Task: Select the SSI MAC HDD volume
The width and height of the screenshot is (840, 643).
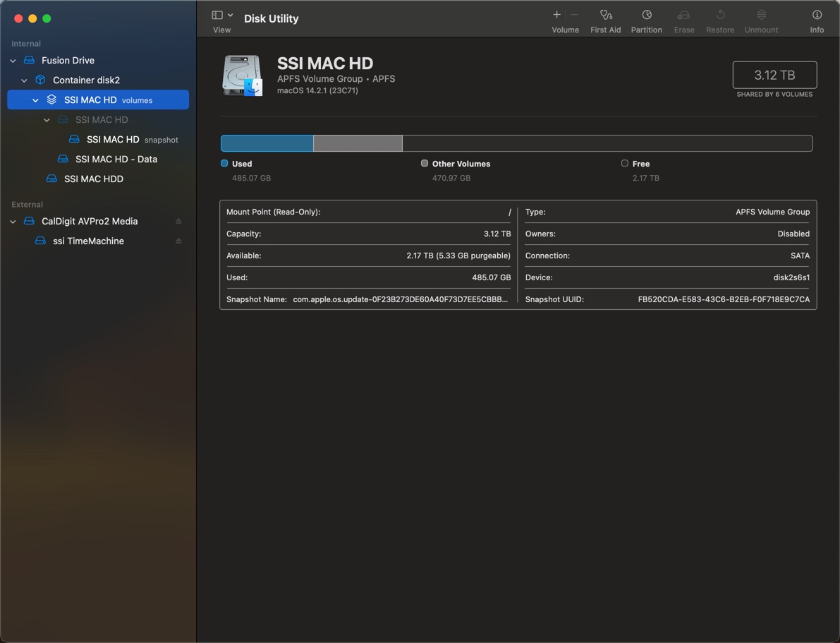Action: coord(93,179)
